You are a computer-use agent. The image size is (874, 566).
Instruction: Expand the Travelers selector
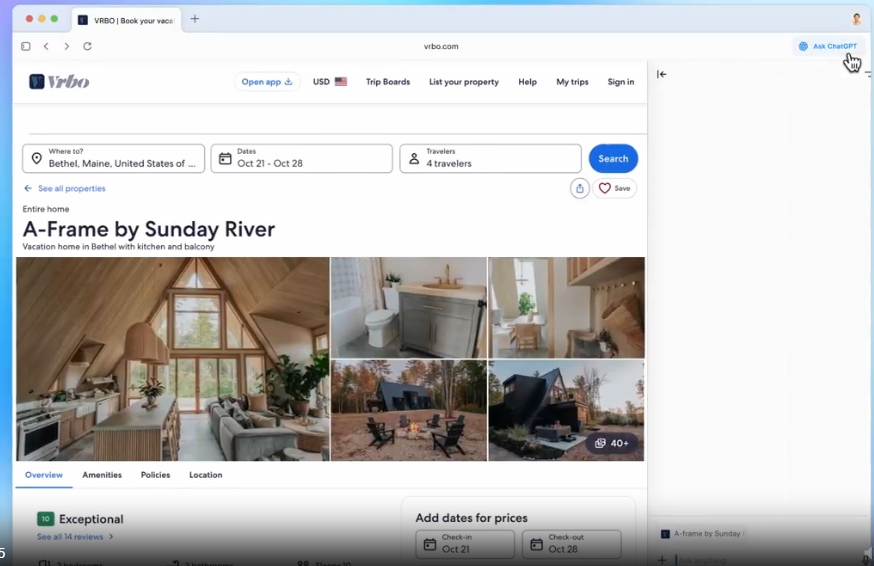pyautogui.click(x=490, y=158)
